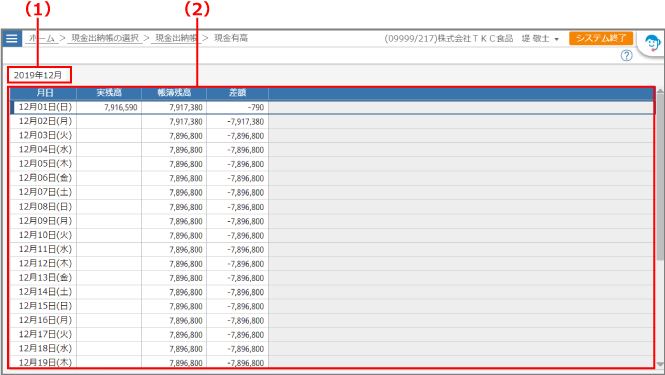Select the 12月07日(土) row date

(45, 193)
